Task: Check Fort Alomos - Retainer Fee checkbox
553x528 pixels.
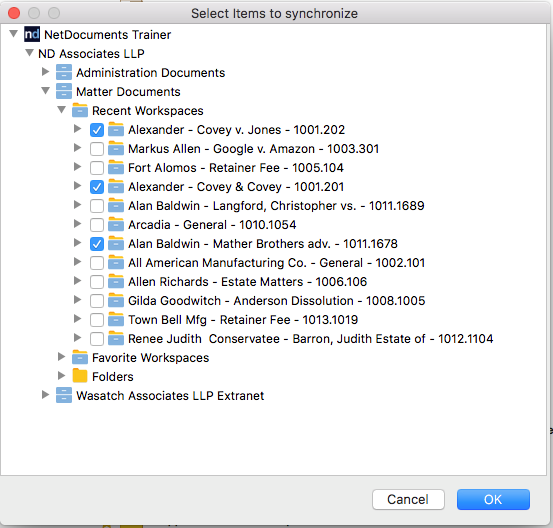Action: (97, 168)
